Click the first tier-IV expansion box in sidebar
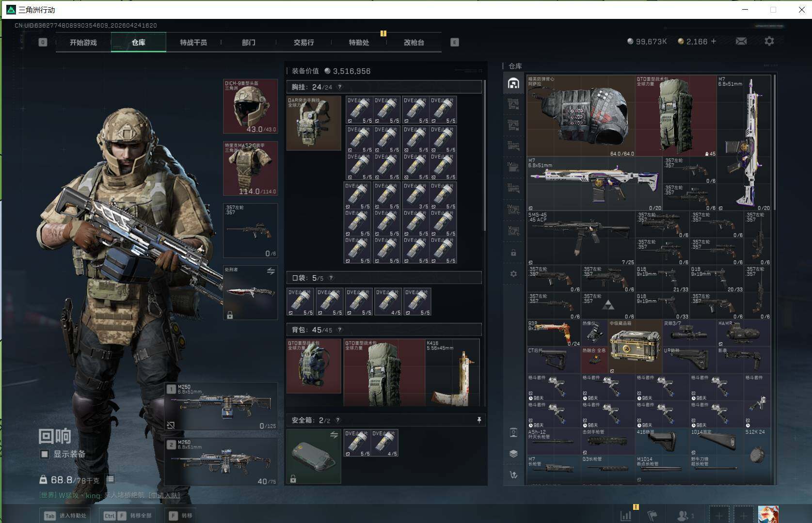This screenshot has width=812, height=523. coord(513,167)
